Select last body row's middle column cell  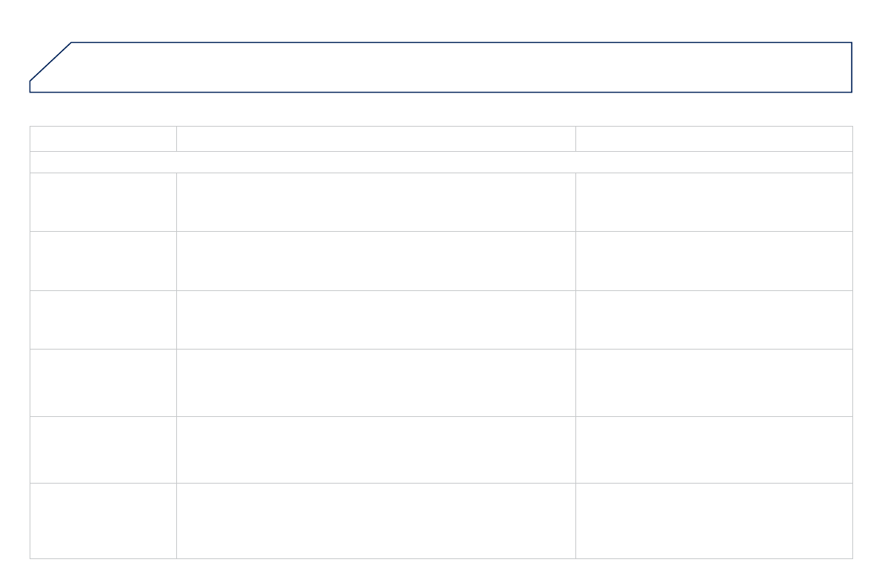[x=375, y=521]
